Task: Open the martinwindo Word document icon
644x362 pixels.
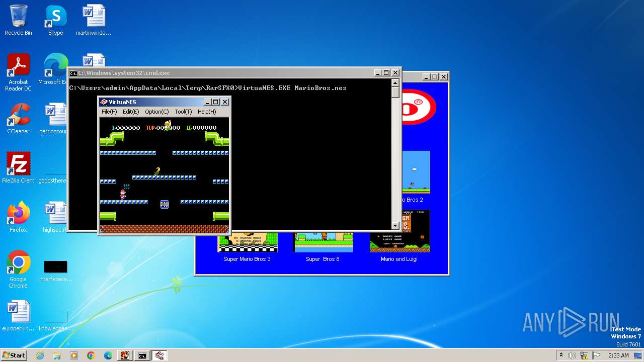Action: coord(94,20)
